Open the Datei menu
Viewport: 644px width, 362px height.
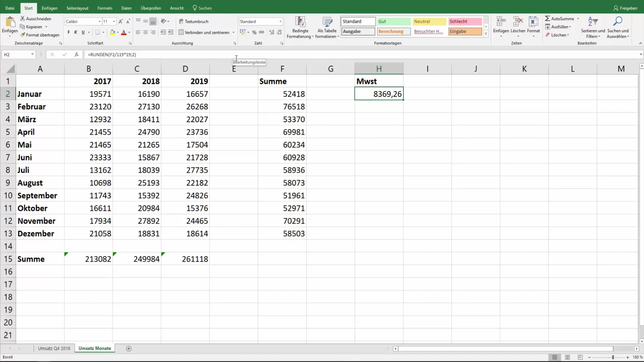[10, 8]
